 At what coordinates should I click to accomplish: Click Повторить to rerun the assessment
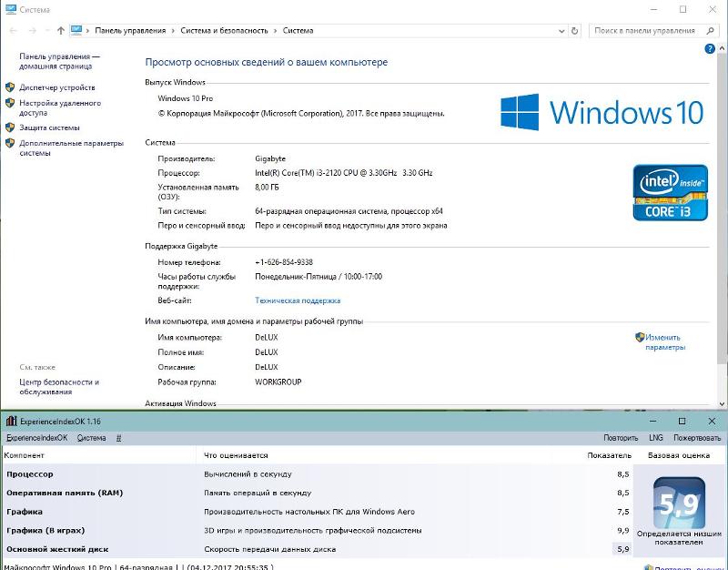click(621, 438)
